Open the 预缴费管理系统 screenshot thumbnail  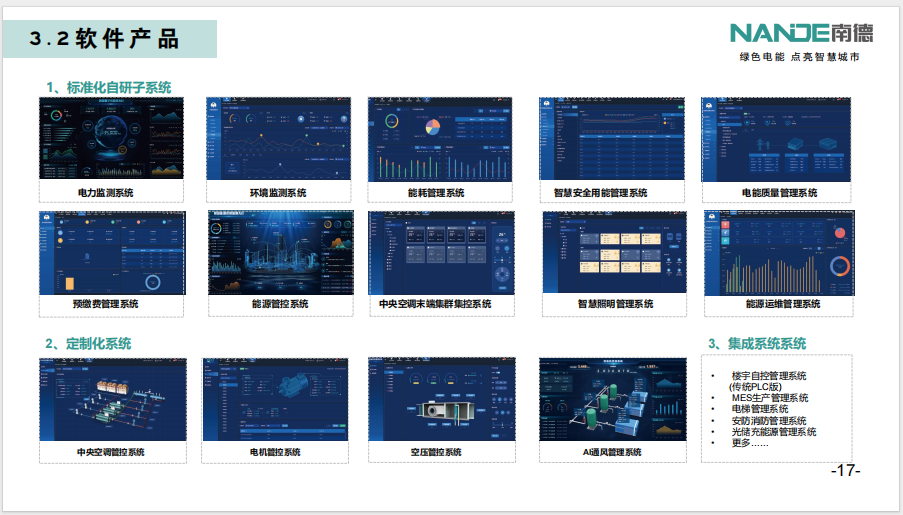click(111, 252)
